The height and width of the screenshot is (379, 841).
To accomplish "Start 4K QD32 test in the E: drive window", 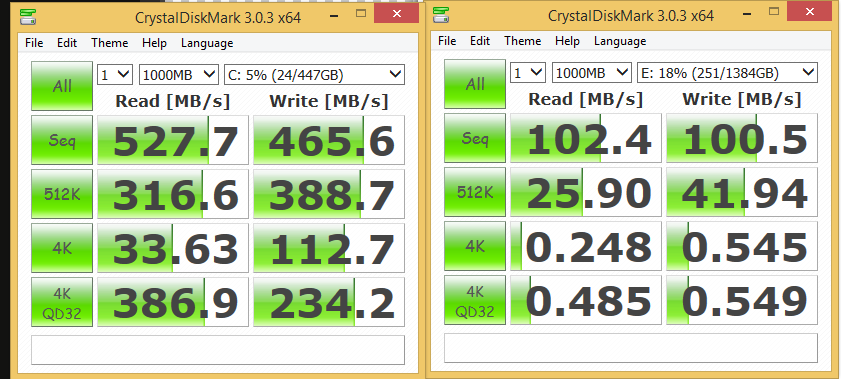I will coord(475,299).
